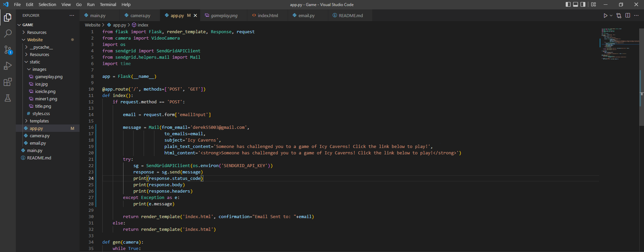Viewport: 644px width, 252px height.
Task: Open the Terminal menu
Action: pyautogui.click(x=108, y=4)
